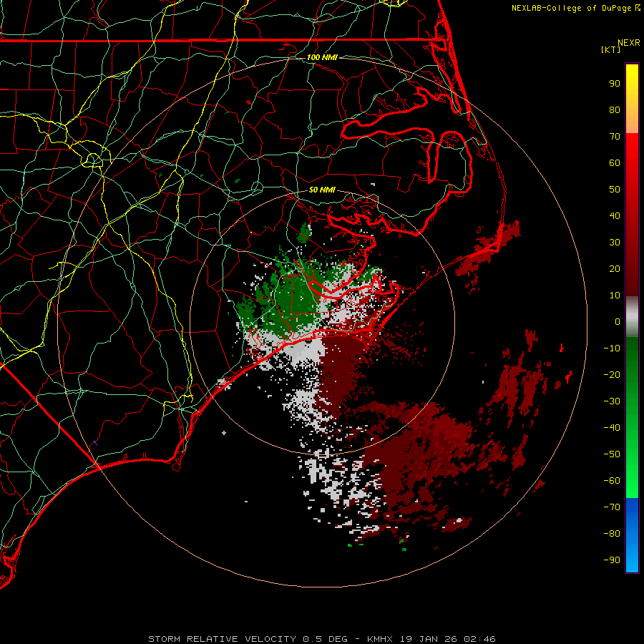The height and width of the screenshot is (644, 644).
Task: Click the -30 value on velocity scale
Action: point(612,401)
